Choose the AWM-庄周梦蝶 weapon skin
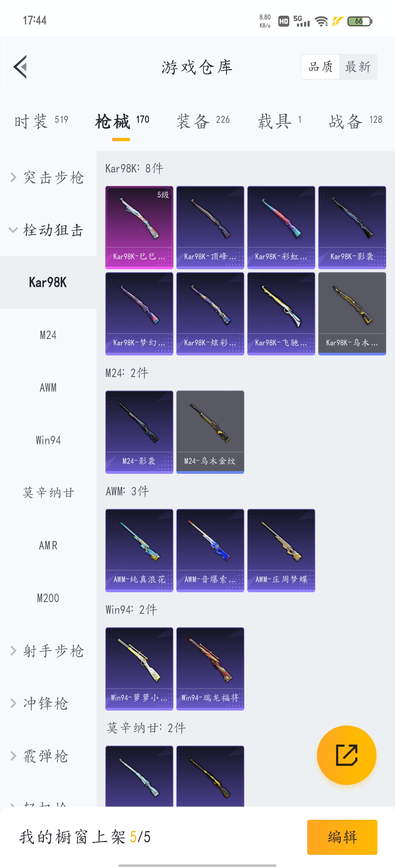Screen dimensions: 395x868 (281, 551)
